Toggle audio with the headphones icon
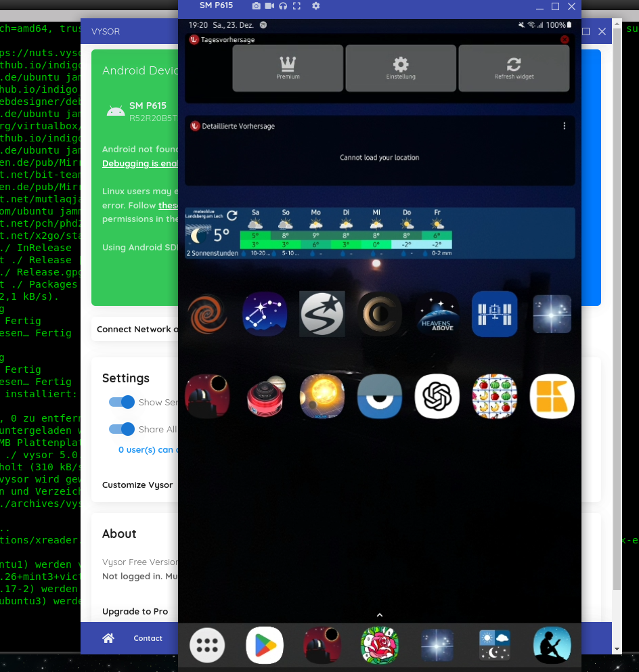This screenshot has width=639, height=672. pyautogui.click(x=283, y=6)
